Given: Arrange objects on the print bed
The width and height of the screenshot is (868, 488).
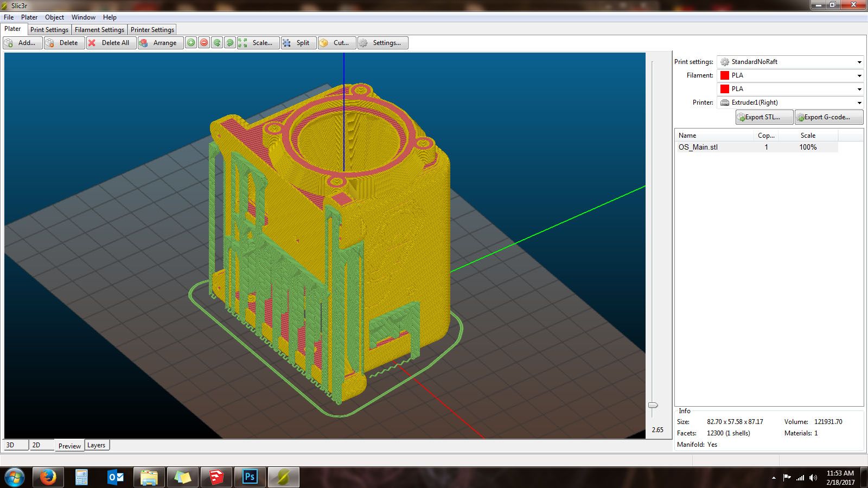Looking at the screenshot, I should coord(160,43).
